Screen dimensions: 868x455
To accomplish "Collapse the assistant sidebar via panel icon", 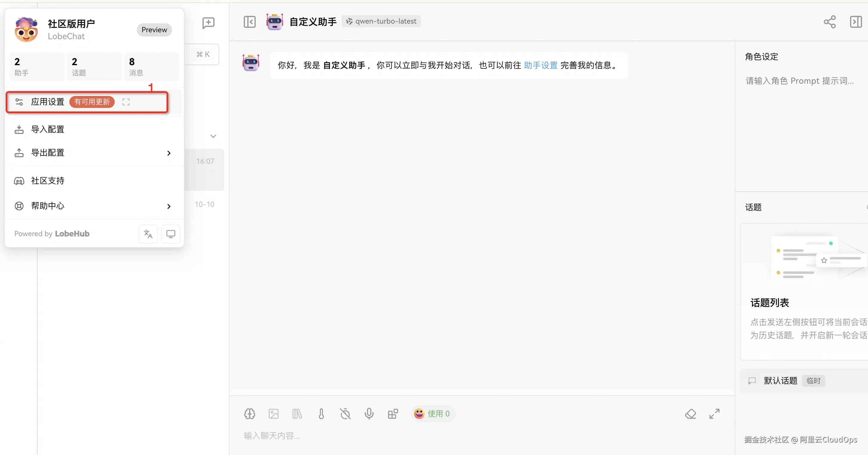I will tap(250, 22).
